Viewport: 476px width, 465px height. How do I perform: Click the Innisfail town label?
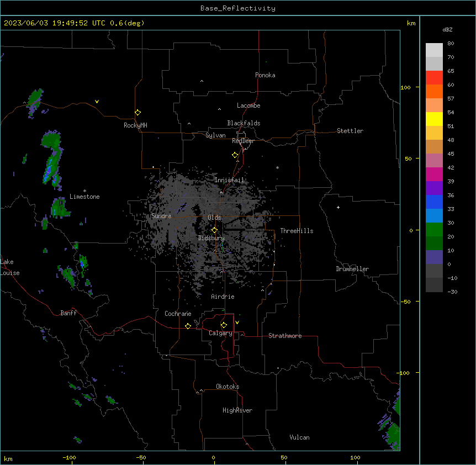click(x=229, y=180)
